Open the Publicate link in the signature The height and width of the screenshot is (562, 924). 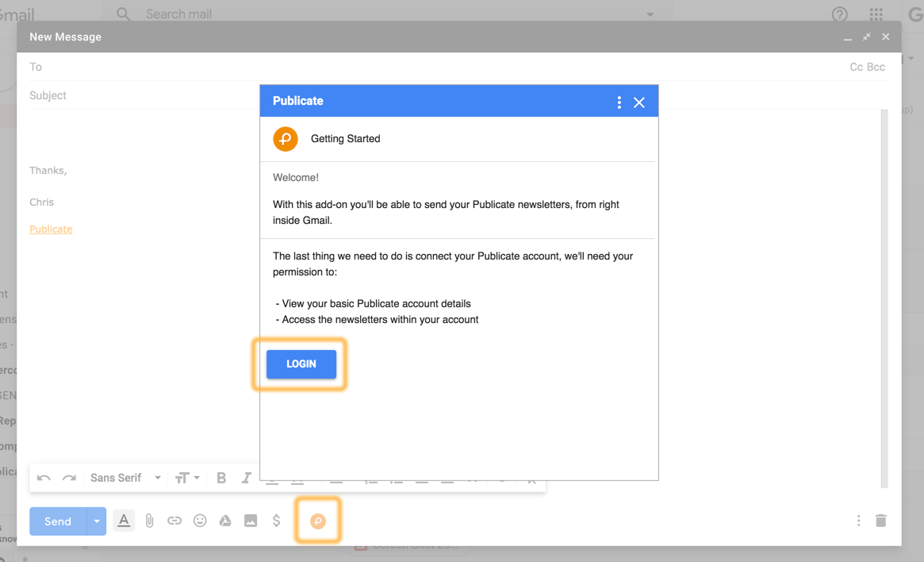51,229
